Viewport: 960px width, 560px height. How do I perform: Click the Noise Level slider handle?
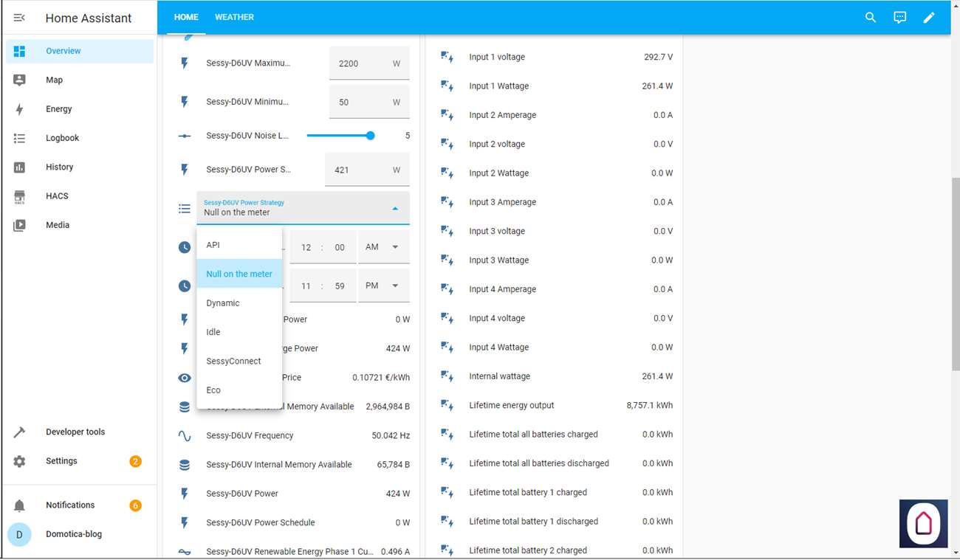click(x=371, y=136)
